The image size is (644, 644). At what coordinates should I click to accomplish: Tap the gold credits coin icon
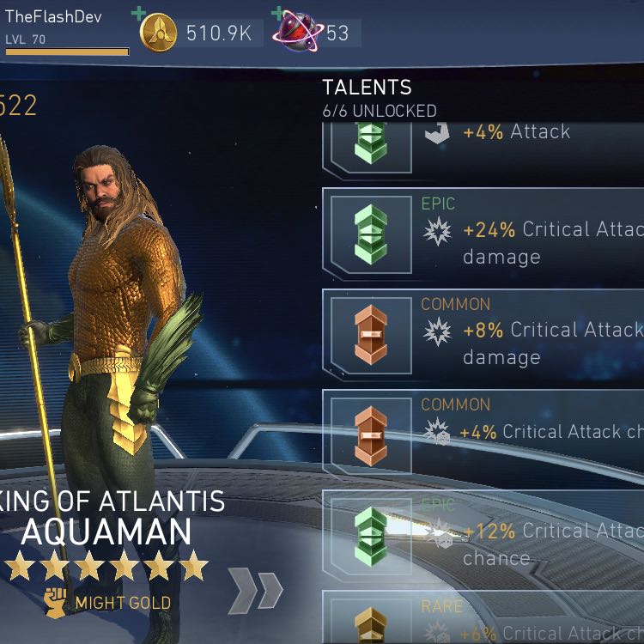(158, 33)
